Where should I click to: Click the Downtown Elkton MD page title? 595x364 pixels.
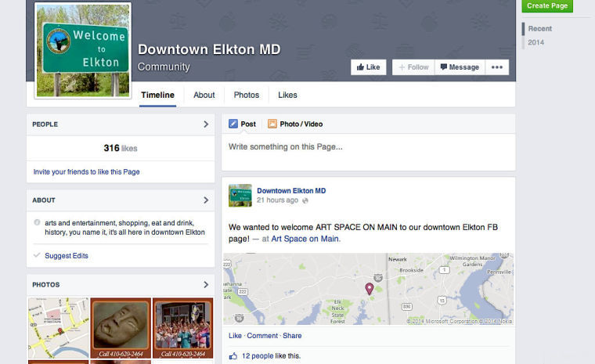tap(209, 49)
